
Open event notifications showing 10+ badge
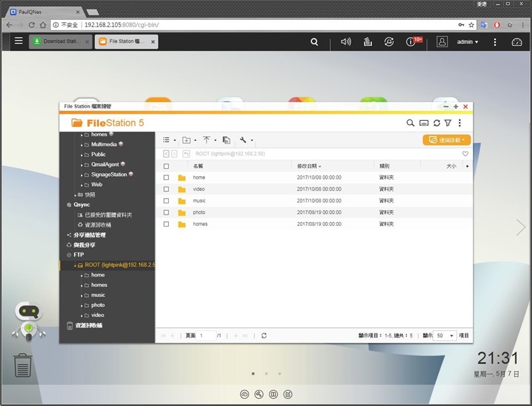(x=411, y=41)
